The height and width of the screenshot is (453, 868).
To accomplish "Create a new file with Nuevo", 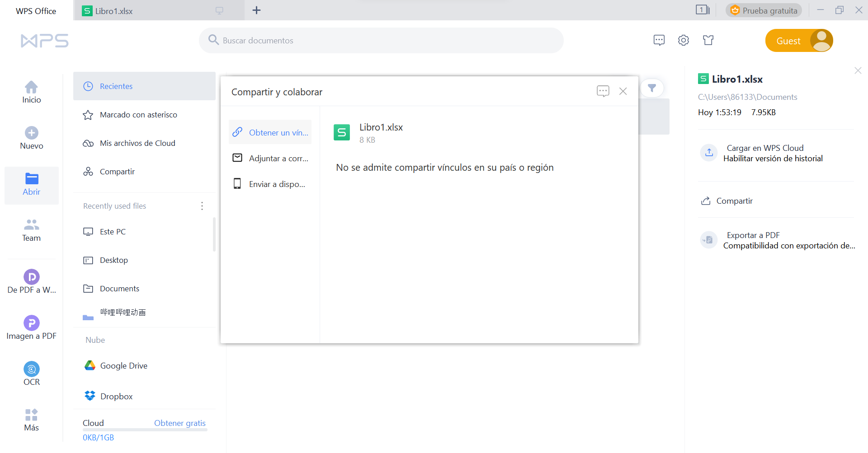I will 31,138.
